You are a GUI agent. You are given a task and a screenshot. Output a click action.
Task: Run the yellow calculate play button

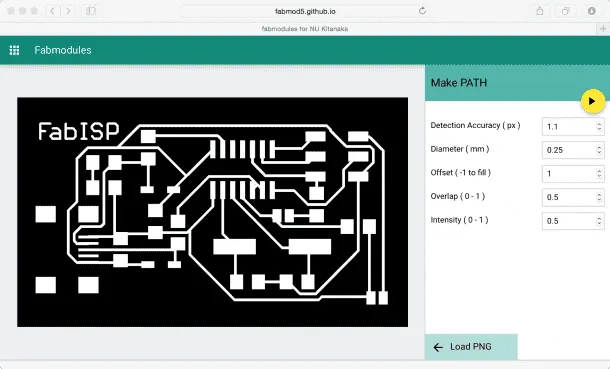592,101
